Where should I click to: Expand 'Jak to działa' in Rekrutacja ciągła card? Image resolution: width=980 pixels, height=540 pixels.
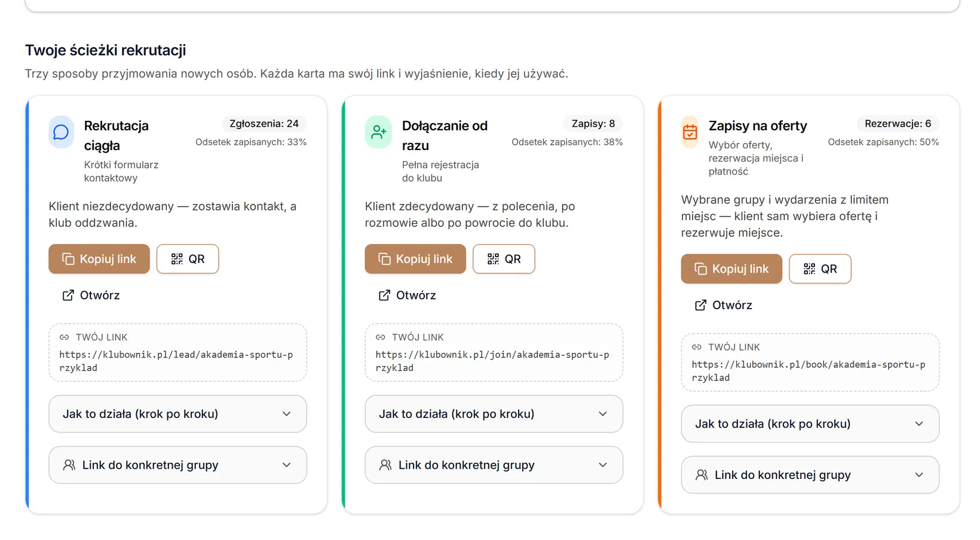tap(177, 414)
